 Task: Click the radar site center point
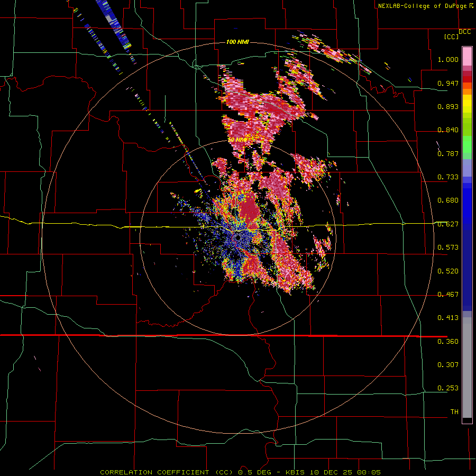point(239,237)
